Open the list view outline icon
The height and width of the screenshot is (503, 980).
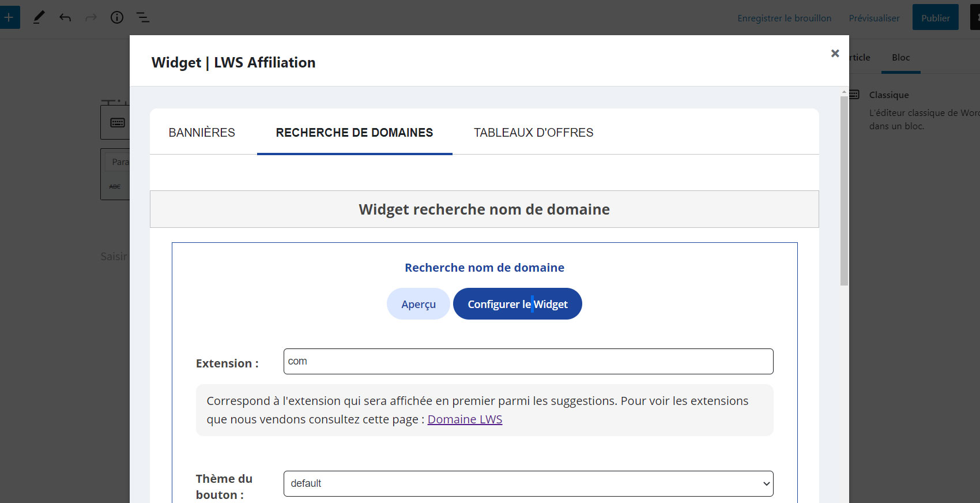click(x=143, y=17)
